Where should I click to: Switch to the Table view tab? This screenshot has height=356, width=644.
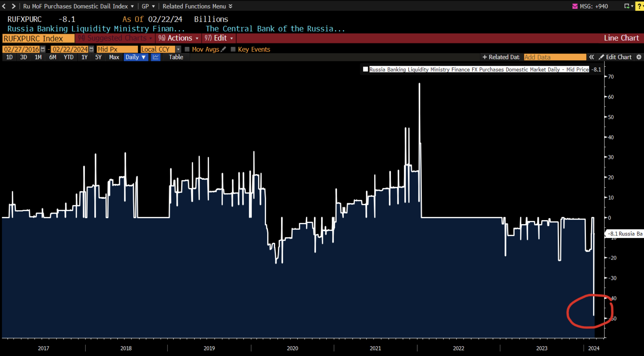coord(176,57)
